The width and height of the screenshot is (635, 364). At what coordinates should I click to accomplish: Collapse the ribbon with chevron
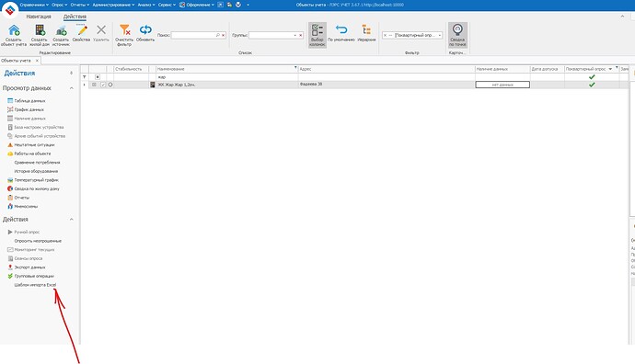coord(622,17)
